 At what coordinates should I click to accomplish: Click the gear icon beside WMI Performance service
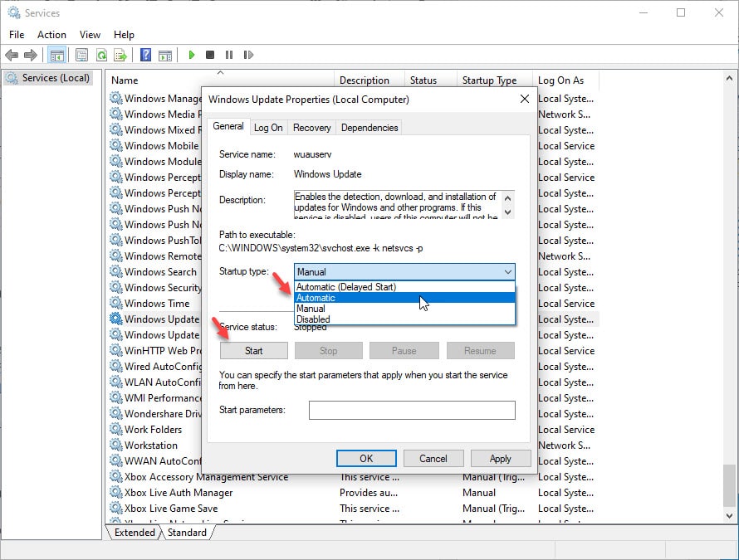[x=116, y=398]
